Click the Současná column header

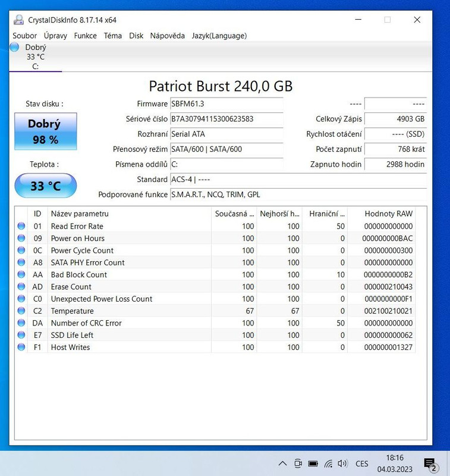pyautogui.click(x=234, y=214)
